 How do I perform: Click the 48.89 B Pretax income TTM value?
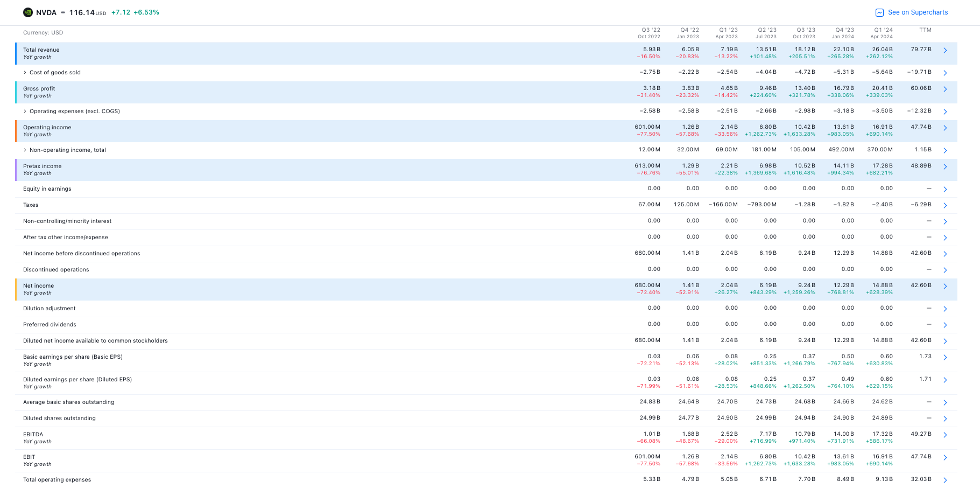click(x=921, y=166)
